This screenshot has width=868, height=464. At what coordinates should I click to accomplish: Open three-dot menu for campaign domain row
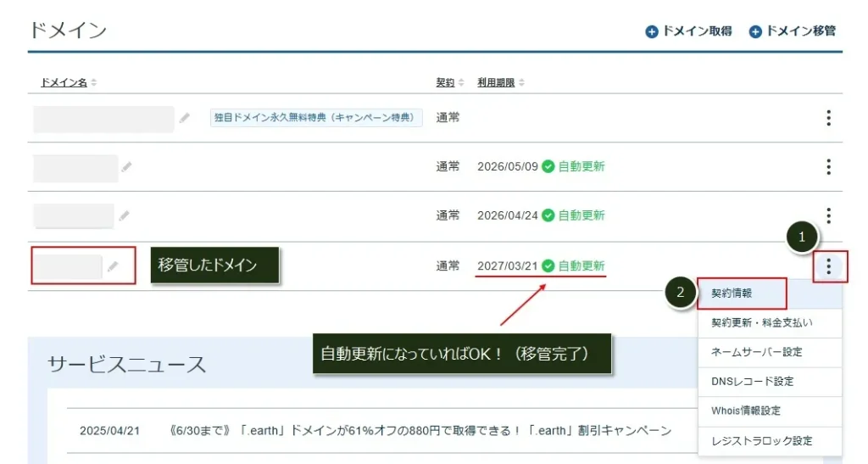tap(828, 117)
